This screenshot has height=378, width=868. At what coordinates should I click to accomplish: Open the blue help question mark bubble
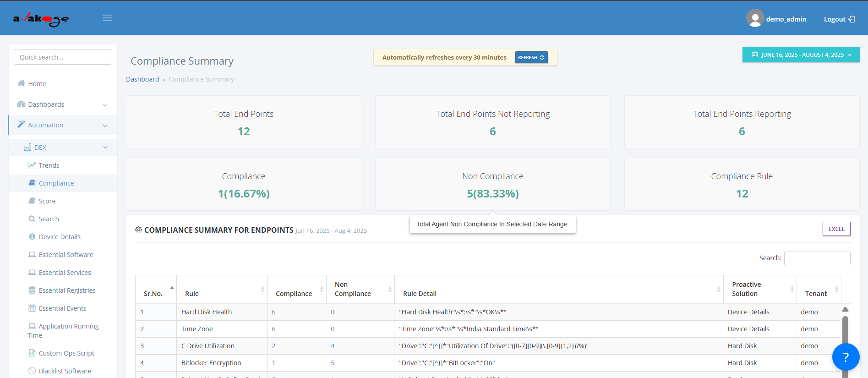pos(846,357)
